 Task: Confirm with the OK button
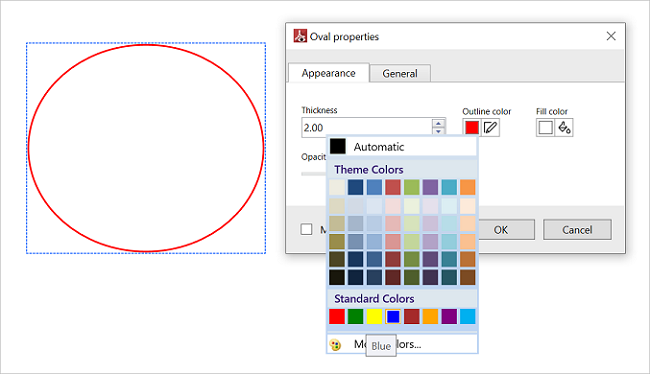(501, 230)
